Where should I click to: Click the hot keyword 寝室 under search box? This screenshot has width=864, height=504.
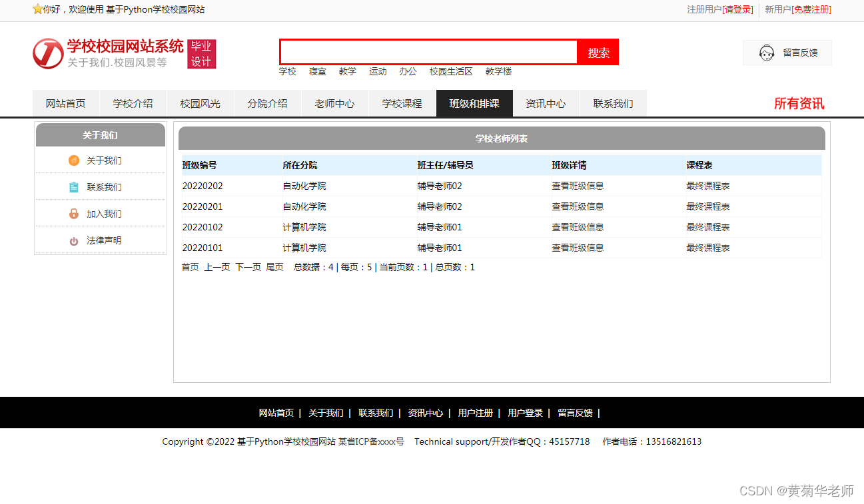point(318,71)
